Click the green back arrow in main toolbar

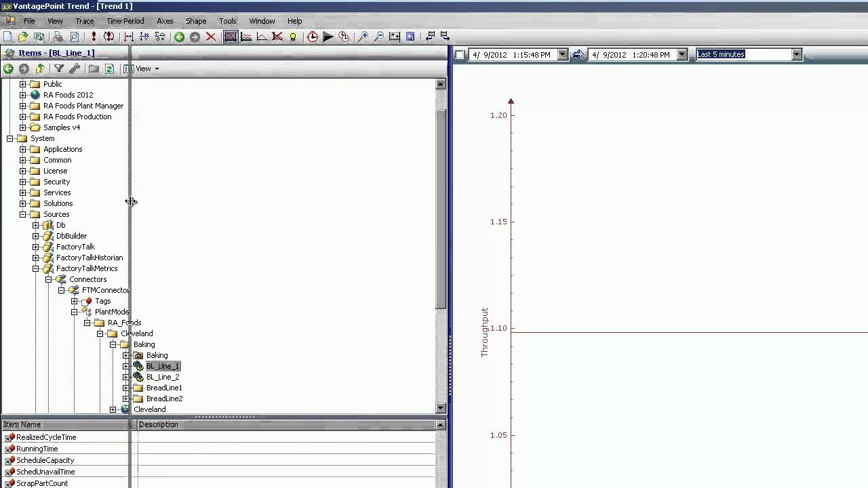179,37
